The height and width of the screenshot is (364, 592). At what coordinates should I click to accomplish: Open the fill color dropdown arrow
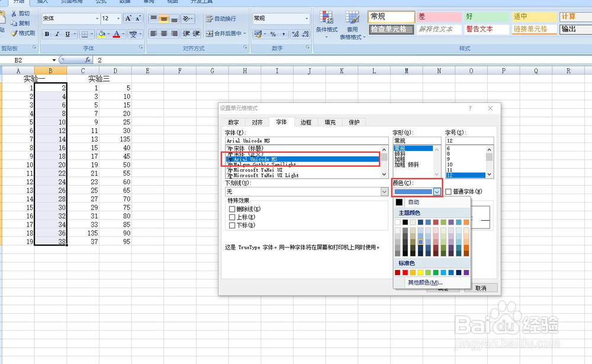(x=108, y=34)
